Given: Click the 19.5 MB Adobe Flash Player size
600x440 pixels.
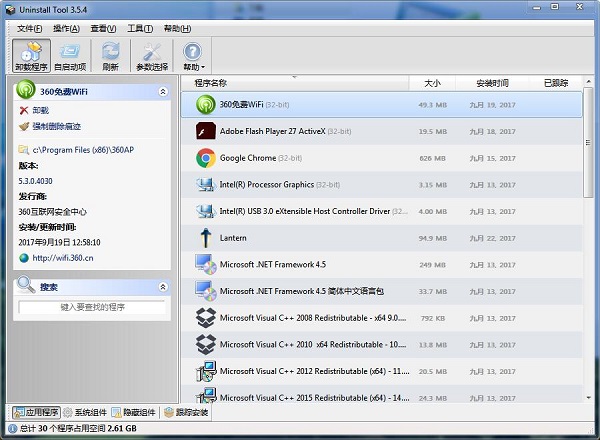Looking at the screenshot, I should pyautogui.click(x=432, y=132).
